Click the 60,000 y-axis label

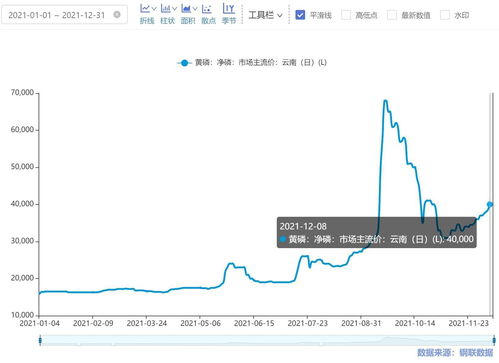(x=22, y=130)
